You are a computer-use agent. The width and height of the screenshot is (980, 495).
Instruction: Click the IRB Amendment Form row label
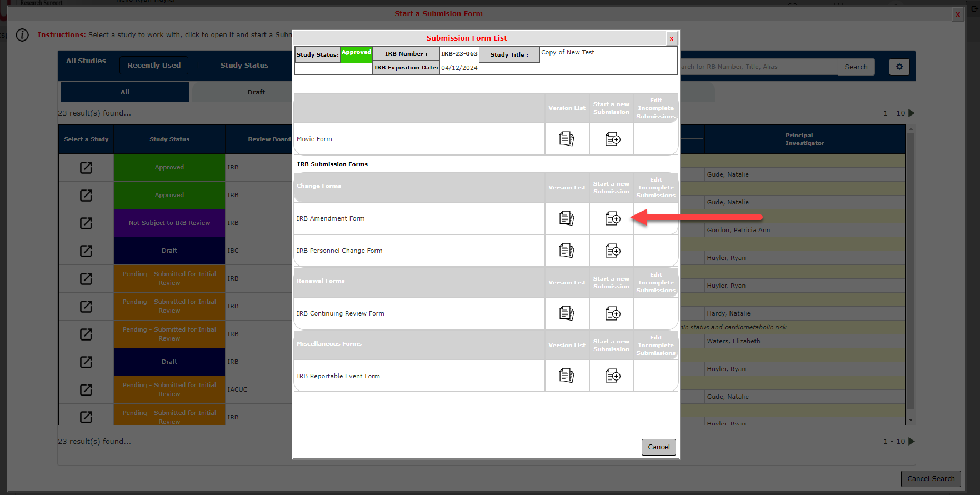(x=331, y=219)
